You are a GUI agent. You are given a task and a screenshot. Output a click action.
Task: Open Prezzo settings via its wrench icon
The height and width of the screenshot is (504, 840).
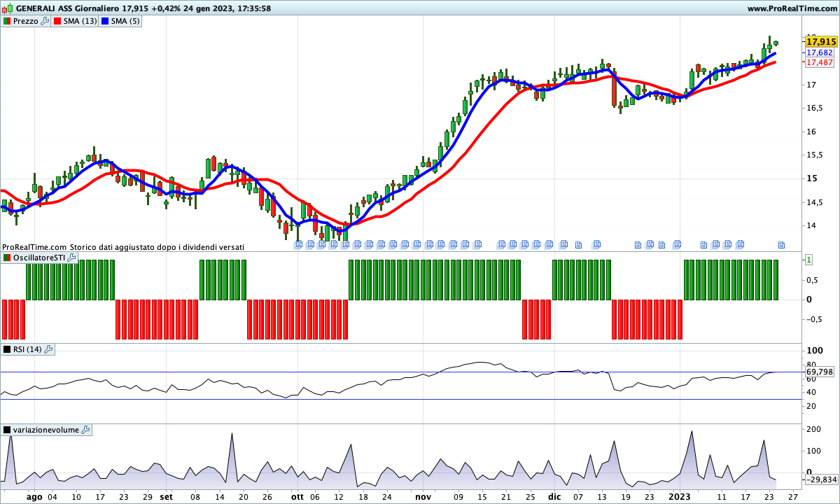(x=45, y=21)
